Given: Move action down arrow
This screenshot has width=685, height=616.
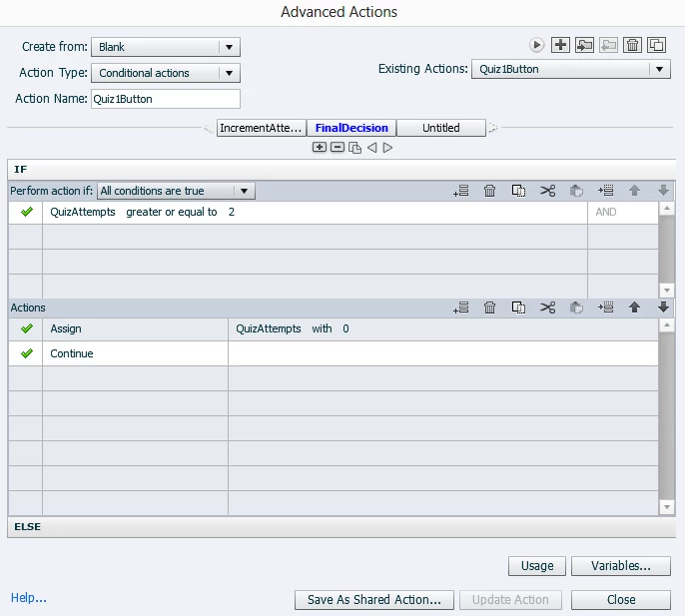Looking at the screenshot, I should [663, 308].
